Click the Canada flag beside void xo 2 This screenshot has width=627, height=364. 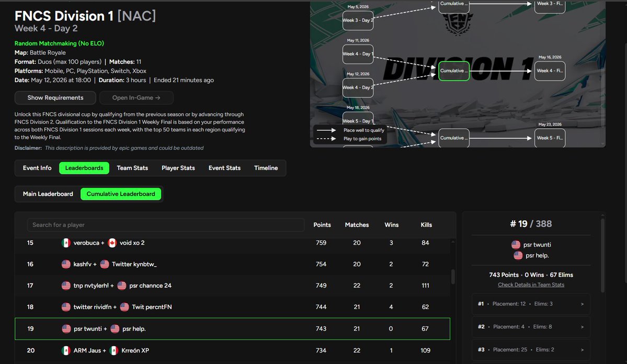coord(112,243)
